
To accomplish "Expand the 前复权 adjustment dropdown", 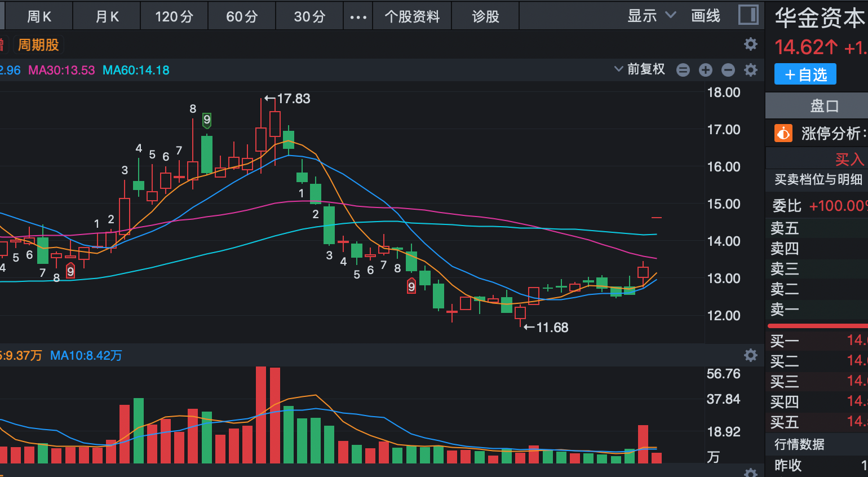I will tap(640, 69).
